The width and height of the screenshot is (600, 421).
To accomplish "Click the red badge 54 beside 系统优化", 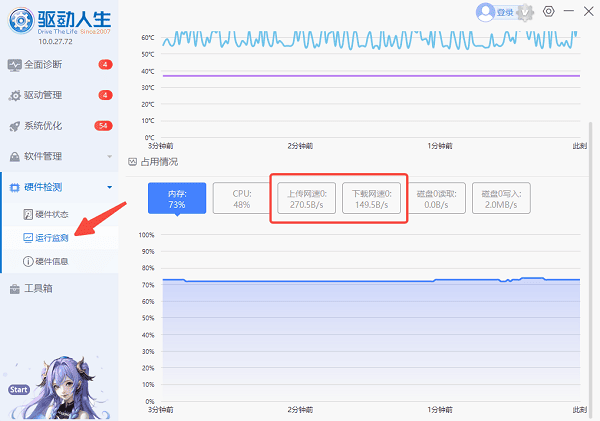I will (103, 126).
